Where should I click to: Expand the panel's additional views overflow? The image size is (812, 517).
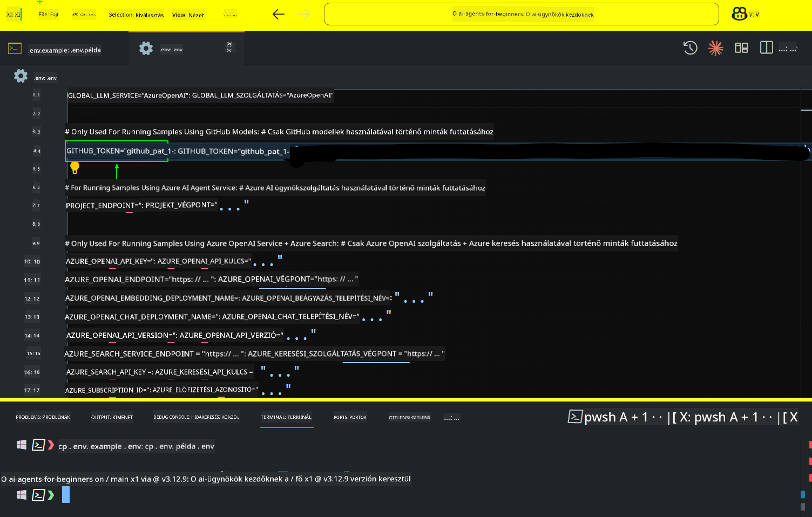pos(452,417)
